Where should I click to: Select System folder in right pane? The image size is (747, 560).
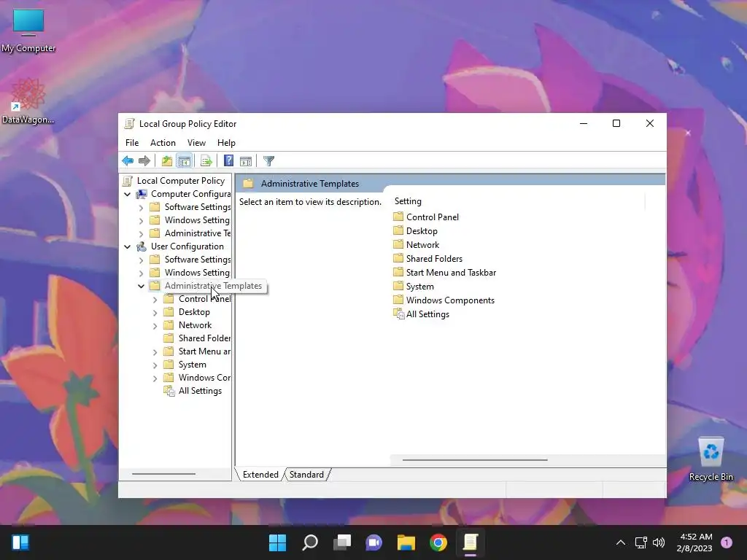(x=414, y=286)
